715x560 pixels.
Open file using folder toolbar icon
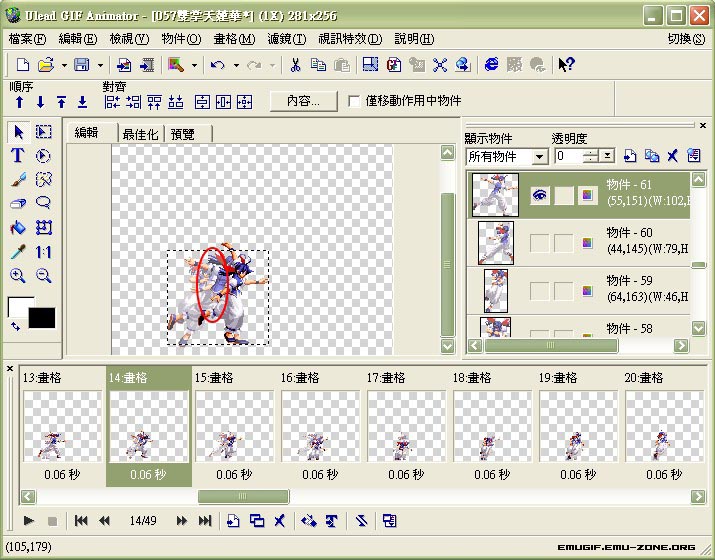point(46,65)
